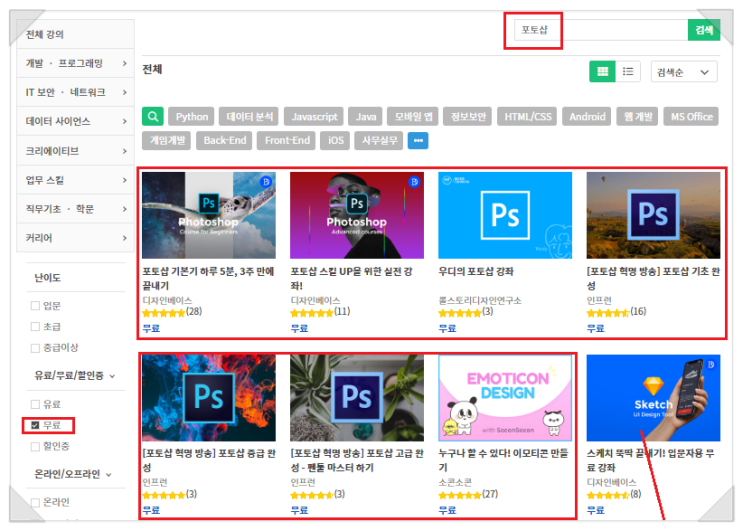743x531 pixels.
Task: Select the Back-End tag
Action: 225,141
